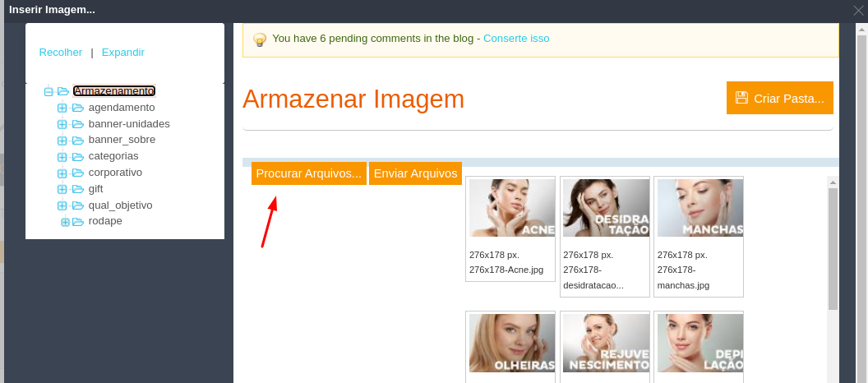Click the Procurar Arquivos button
This screenshot has width=868, height=383.
click(309, 173)
